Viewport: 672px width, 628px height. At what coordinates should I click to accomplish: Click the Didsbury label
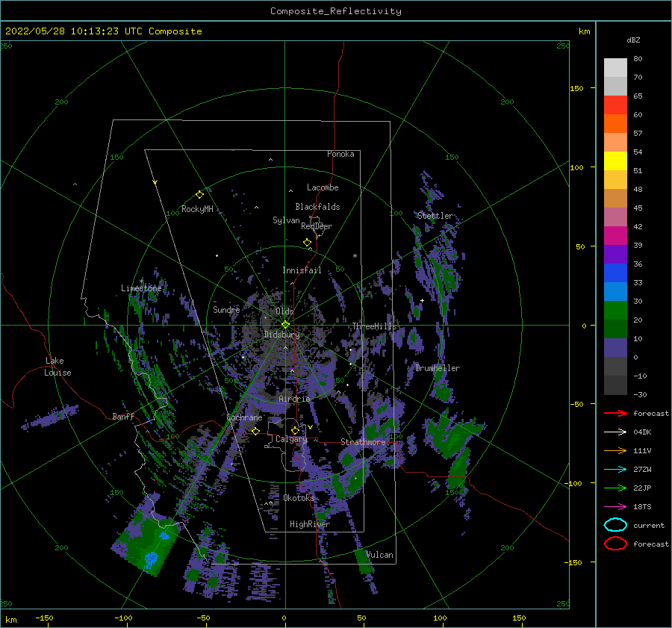point(281,335)
